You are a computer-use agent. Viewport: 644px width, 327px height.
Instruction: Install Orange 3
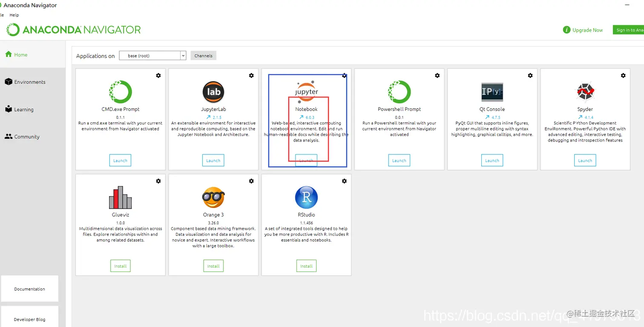(213, 266)
